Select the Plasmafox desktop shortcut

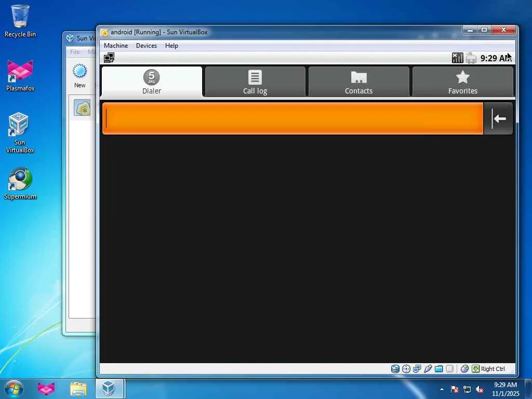pyautogui.click(x=20, y=75)
